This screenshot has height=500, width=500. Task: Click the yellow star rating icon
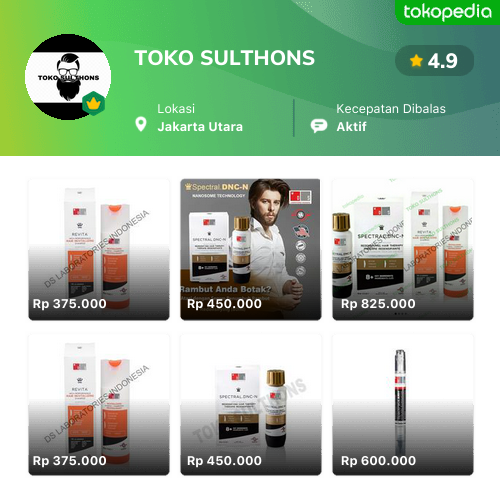coord(416,61)
